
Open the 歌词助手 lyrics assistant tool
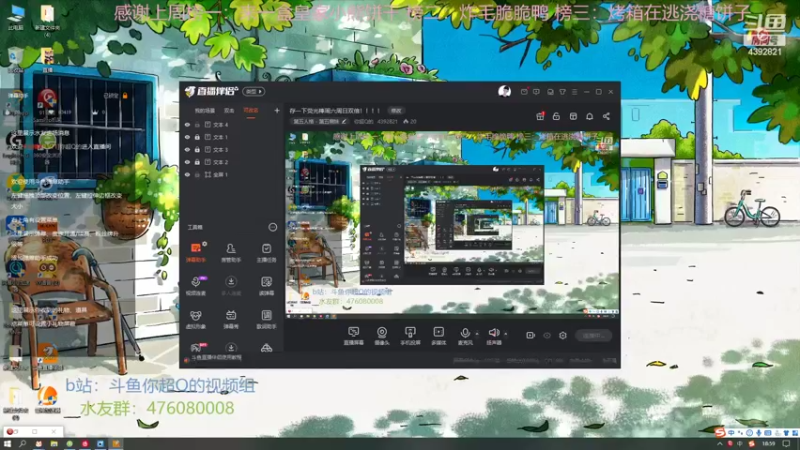point(266,319)
